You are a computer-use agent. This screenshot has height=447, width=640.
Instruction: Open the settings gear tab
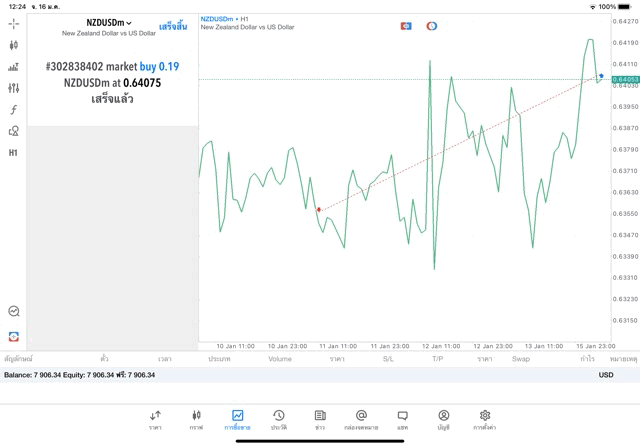pos(485,420)
